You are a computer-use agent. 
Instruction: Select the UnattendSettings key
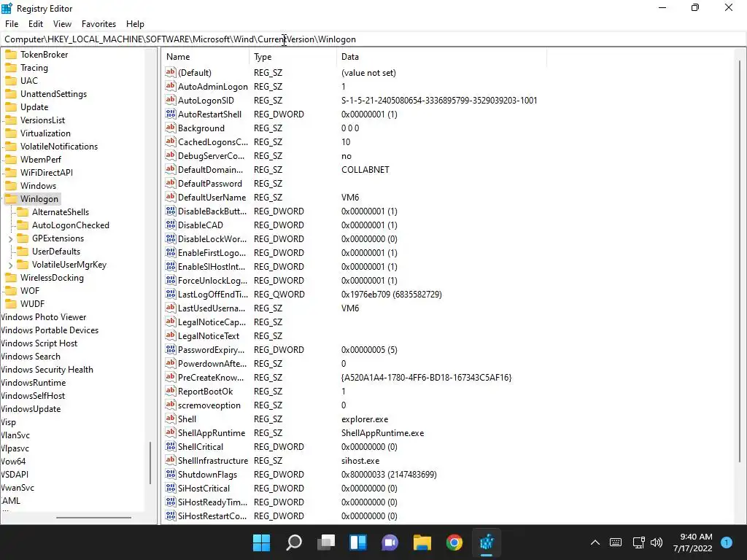tap(53, 94)
